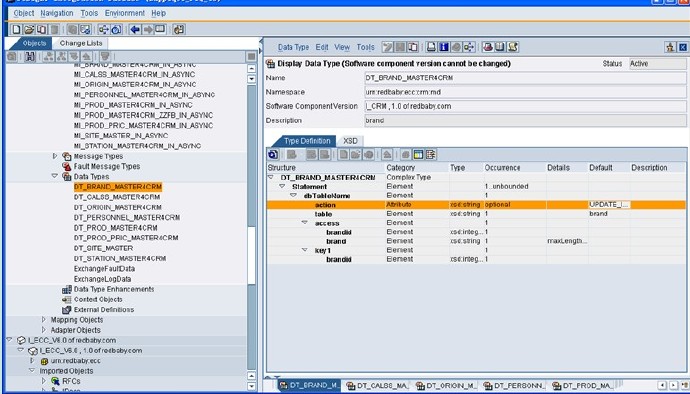Click the pin/detach window icon at top right

pos(670,47)
